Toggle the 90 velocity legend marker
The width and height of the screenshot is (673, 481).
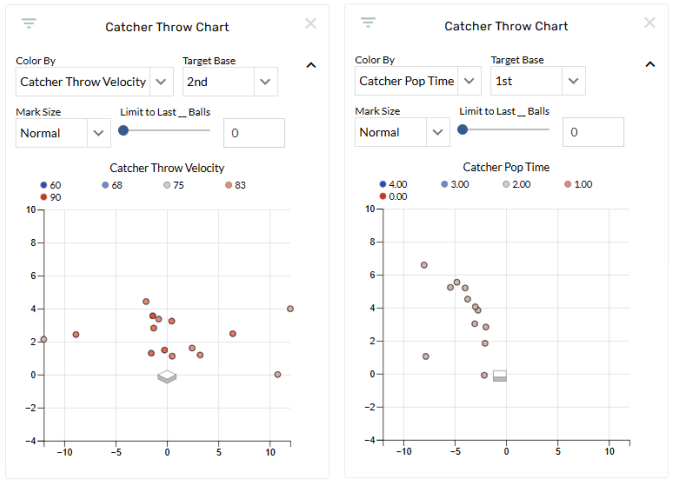[44, 198]
